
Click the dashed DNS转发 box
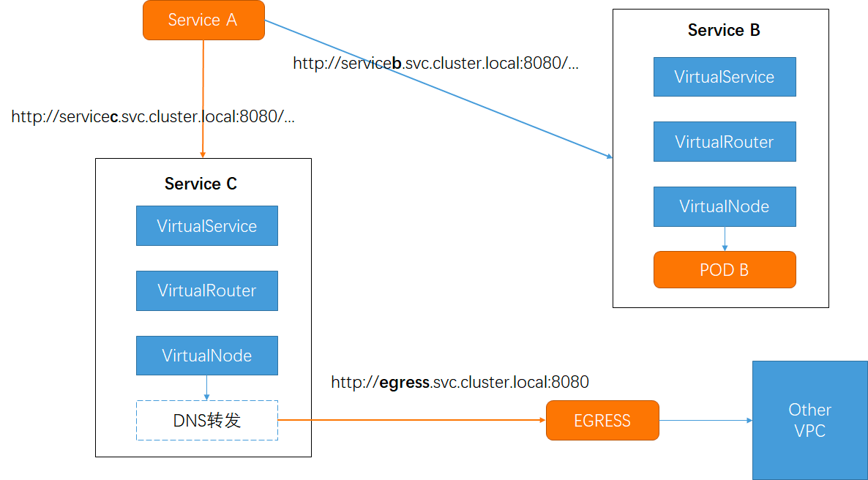(207, 420)
